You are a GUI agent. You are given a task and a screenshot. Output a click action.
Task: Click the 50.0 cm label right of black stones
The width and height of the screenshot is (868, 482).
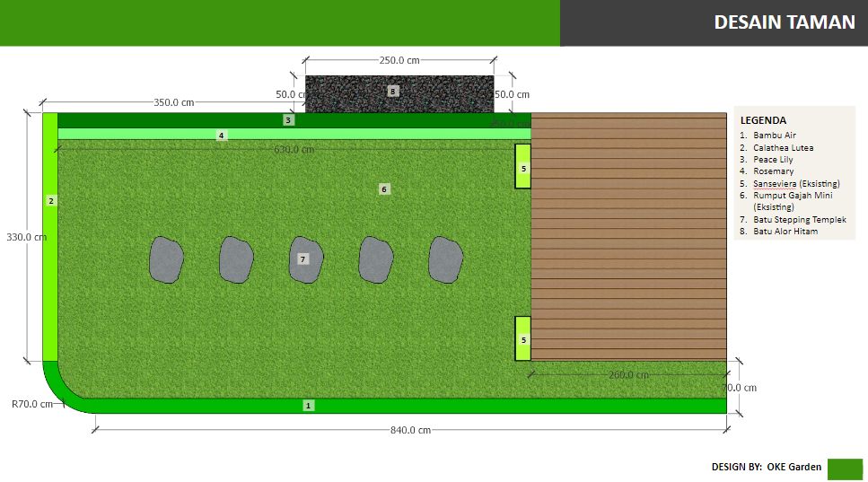click(512, 94)
